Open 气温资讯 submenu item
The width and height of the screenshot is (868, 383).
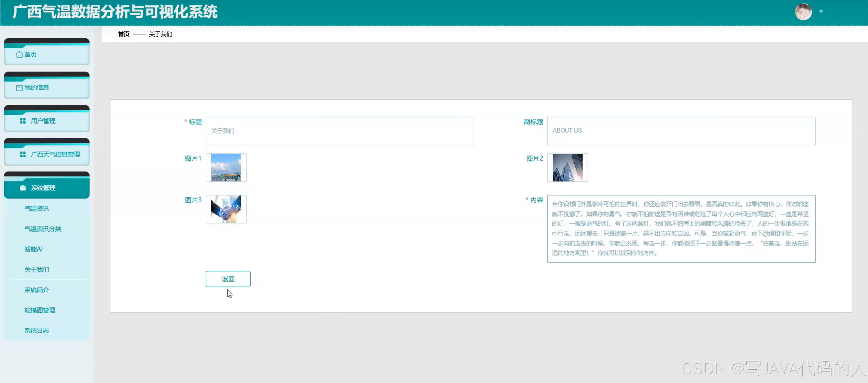click(37, 209)
